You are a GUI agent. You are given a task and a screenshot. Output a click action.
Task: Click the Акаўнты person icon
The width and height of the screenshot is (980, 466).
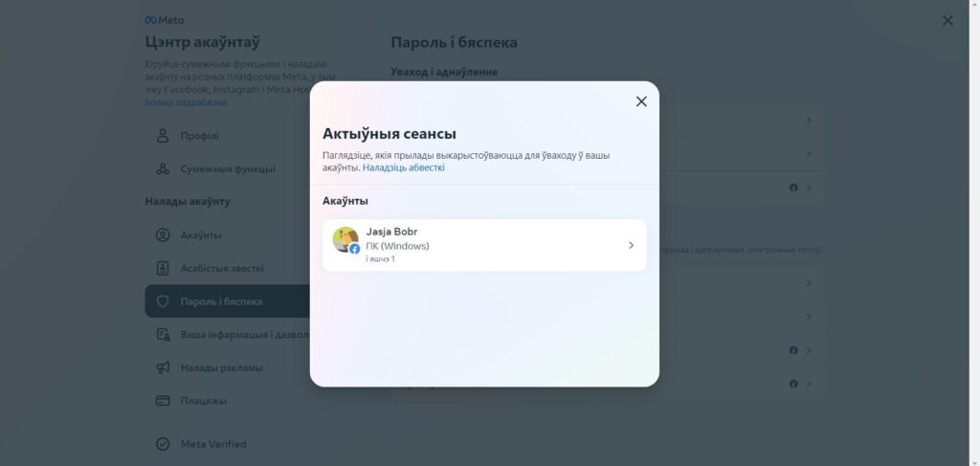point(163,234)
